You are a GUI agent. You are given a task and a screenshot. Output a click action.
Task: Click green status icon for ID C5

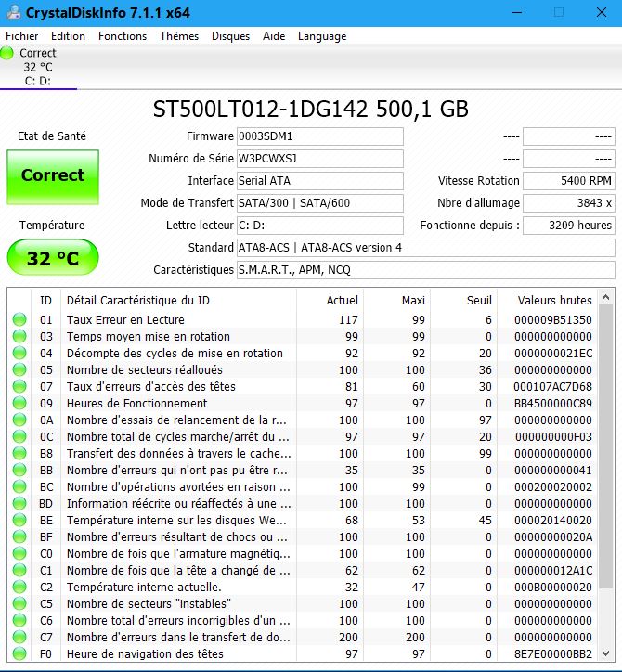coord(19,604)
